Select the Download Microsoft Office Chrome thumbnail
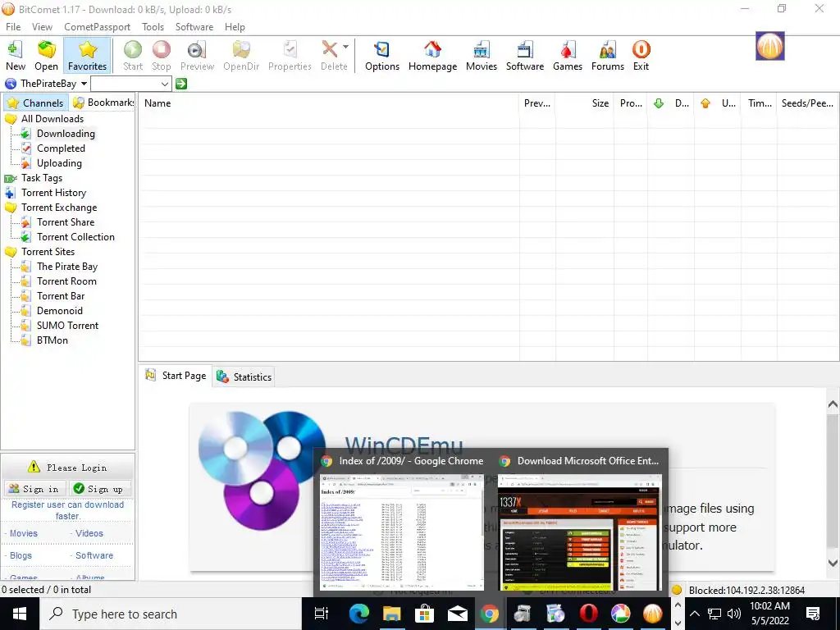840x630 pixels. pyautogui.click(x=580, y=532)
